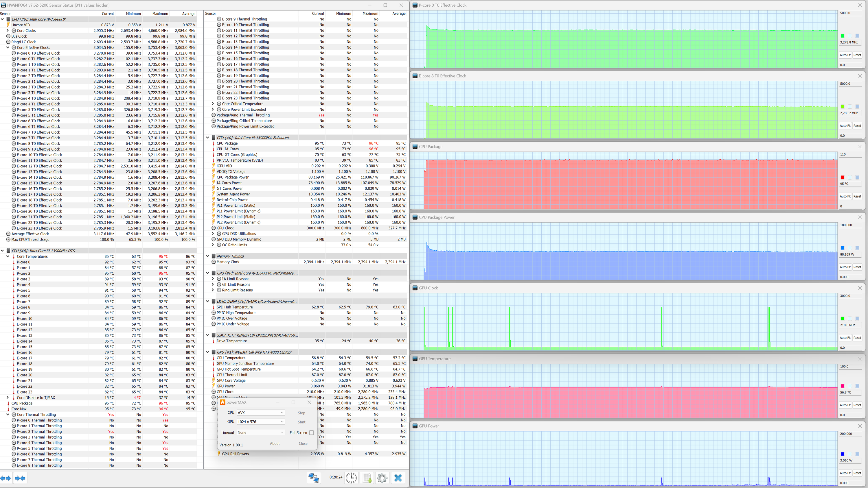
Task: Close the GPU Temperature graph window
Action: point(860,358)
